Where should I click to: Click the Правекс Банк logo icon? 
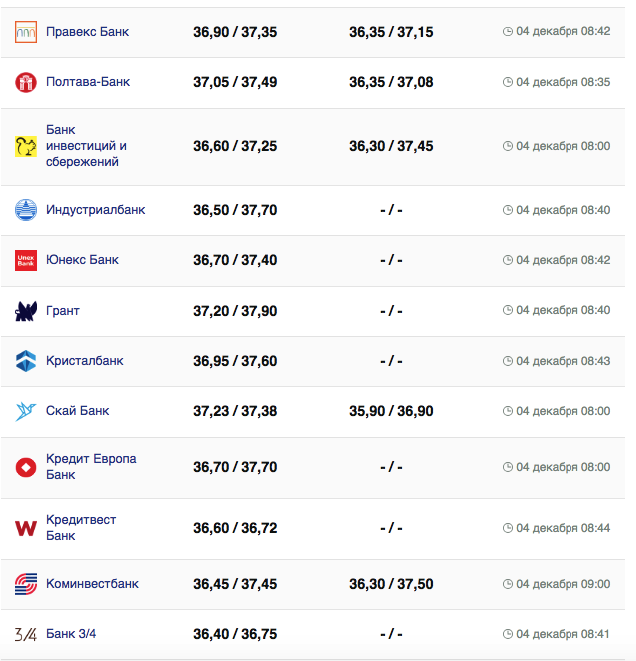tap(26, 32)
